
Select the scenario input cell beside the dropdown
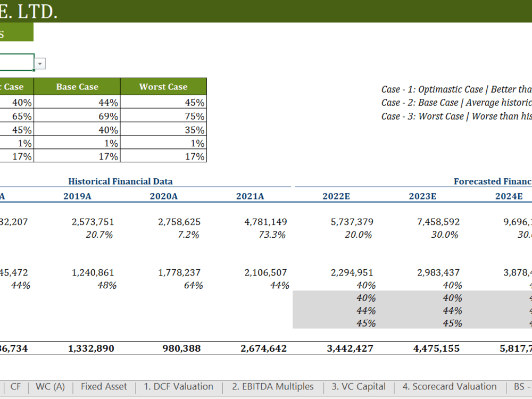pyautogui.click(x=16, y=62)
